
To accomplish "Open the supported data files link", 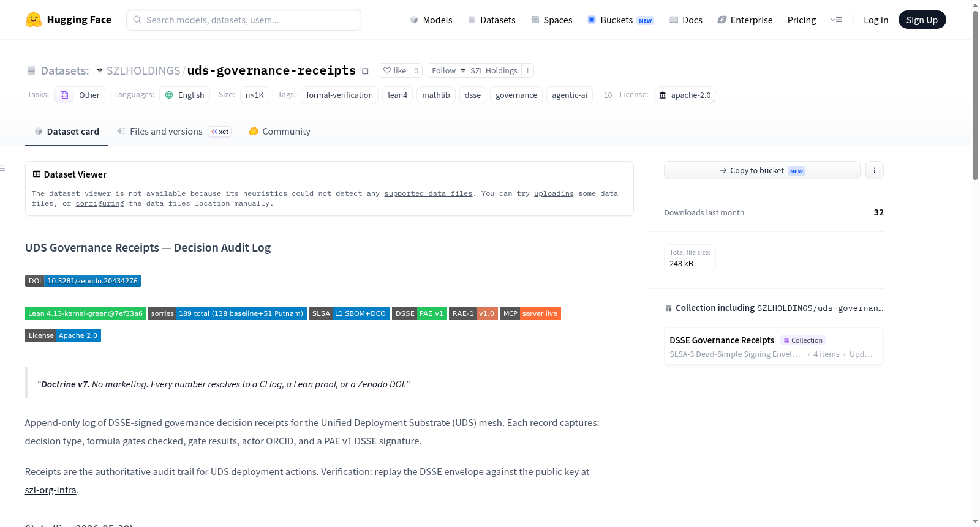I will point(428,193).
